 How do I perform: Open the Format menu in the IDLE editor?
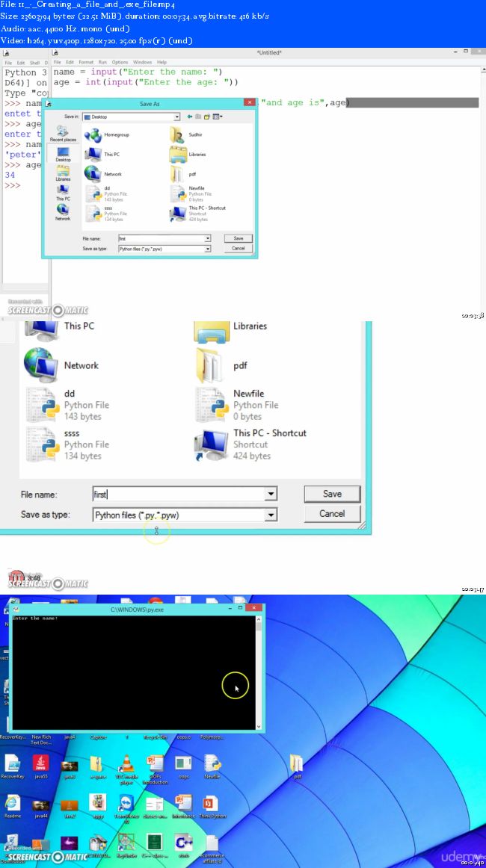pos(86,62)
